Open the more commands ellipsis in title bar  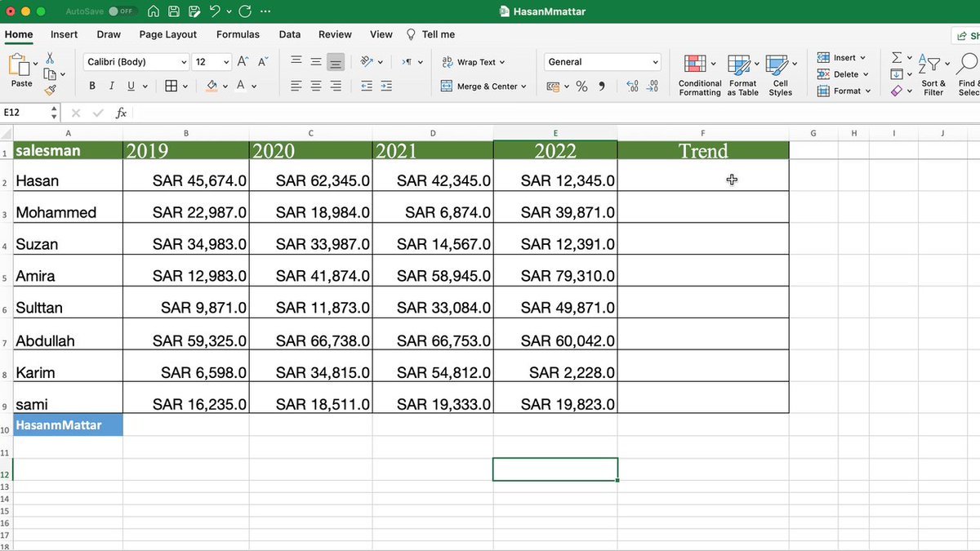pyautogui.click(x=265, y=12)
